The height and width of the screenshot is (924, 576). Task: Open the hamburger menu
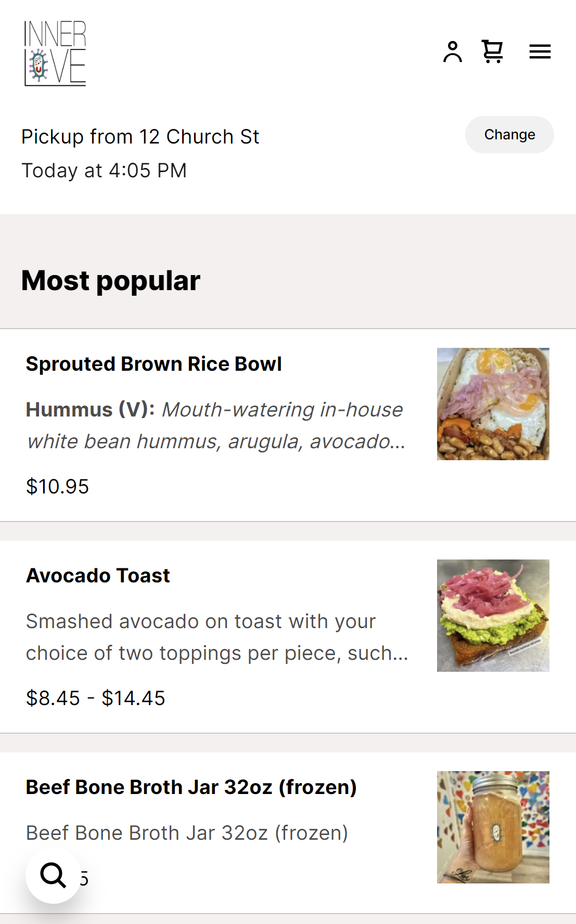coord(540,51)
